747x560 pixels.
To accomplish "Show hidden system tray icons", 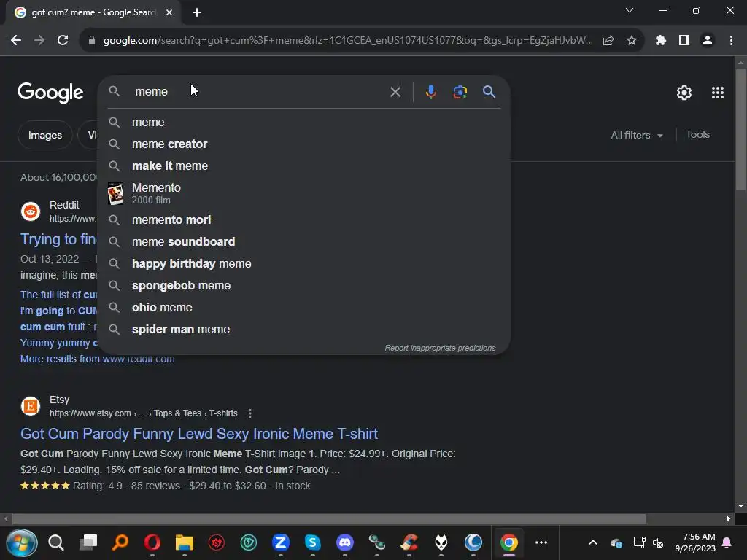I will click(592, 542).
